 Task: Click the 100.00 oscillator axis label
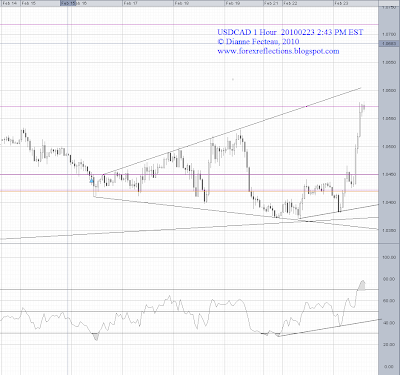click(389, 257)
